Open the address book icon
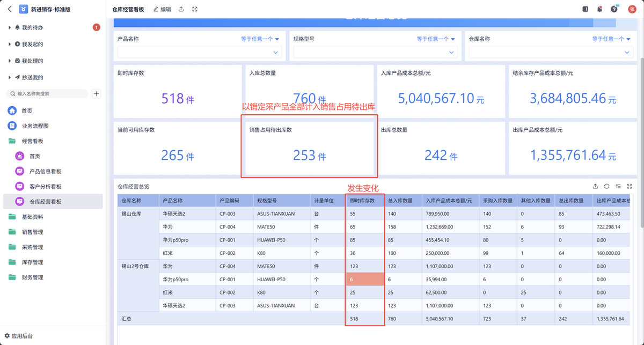Image resolution: width=644 pixels, height=345 pixels. (586, 9)
